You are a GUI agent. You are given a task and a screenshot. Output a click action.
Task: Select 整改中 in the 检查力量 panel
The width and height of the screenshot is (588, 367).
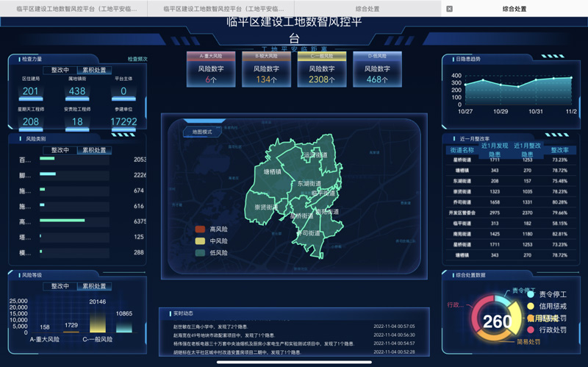pos(60,71)
